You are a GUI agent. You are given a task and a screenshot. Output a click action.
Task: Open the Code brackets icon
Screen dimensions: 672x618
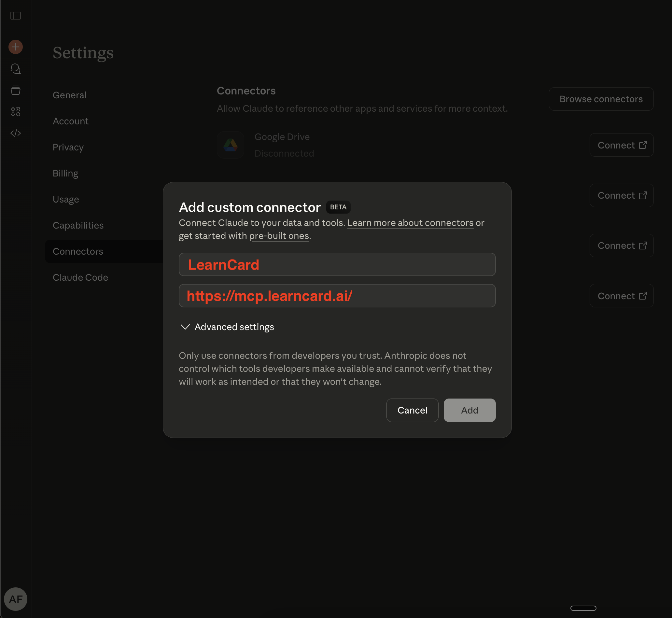click(x=15, y=133)
